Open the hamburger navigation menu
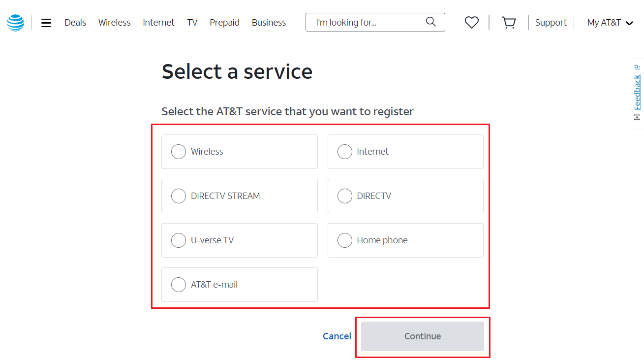 click(46, 22)
